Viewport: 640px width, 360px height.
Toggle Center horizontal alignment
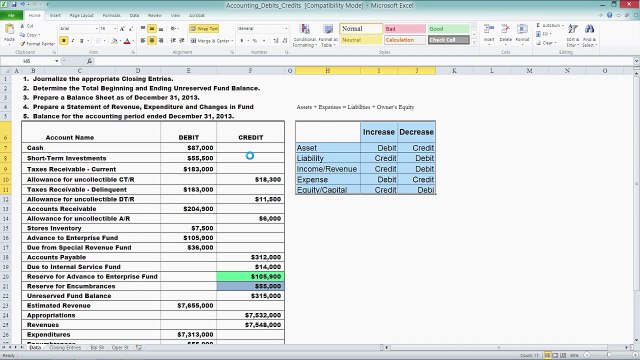click(x=152, y=41)
